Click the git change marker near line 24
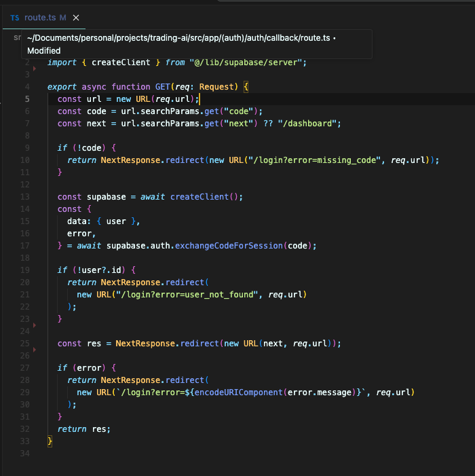This screenshot has width=475, height=476. coord(35,325)
